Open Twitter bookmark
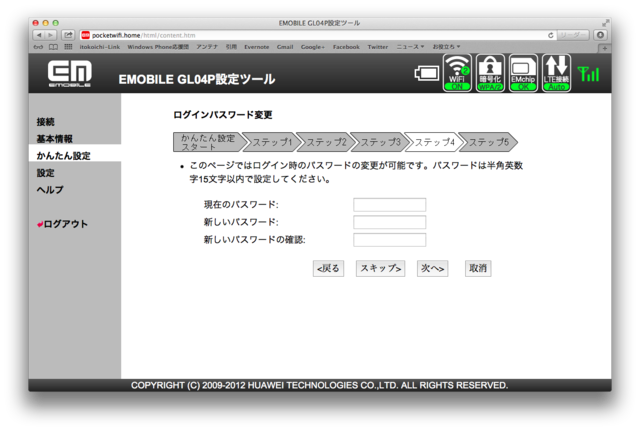 [378, 47]
